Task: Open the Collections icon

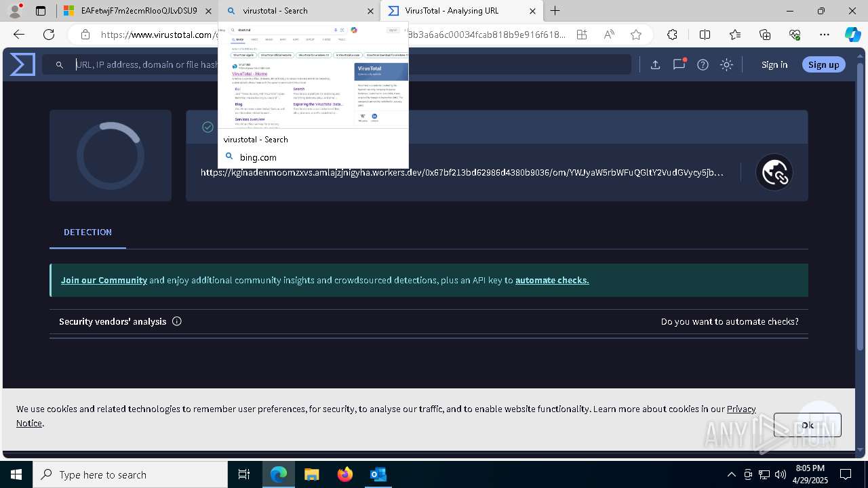Action: coord(765,35)
